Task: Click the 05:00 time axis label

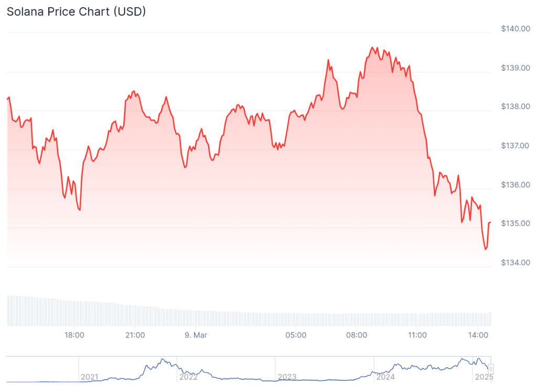Action: pos(295,334)
